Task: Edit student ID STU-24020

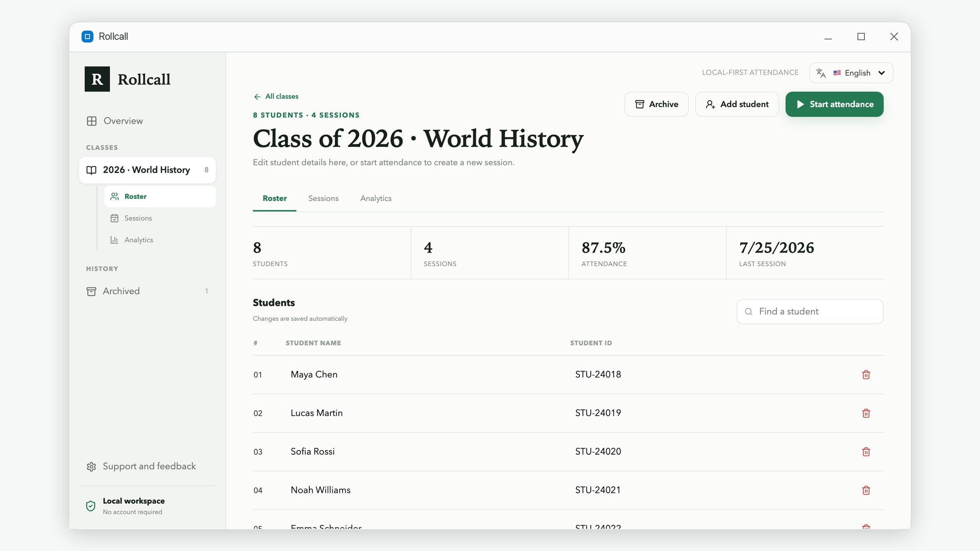Action: 704,452
